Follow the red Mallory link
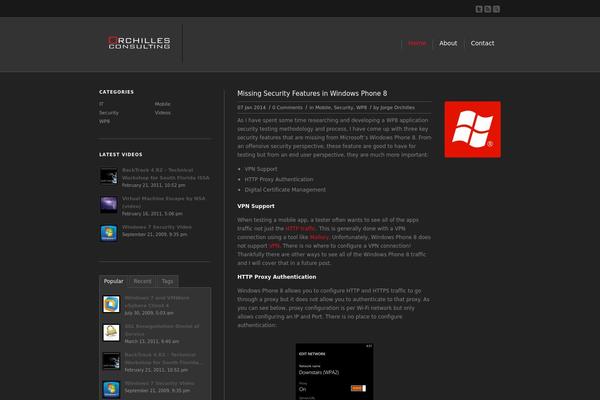 click(x=319, y=237)
